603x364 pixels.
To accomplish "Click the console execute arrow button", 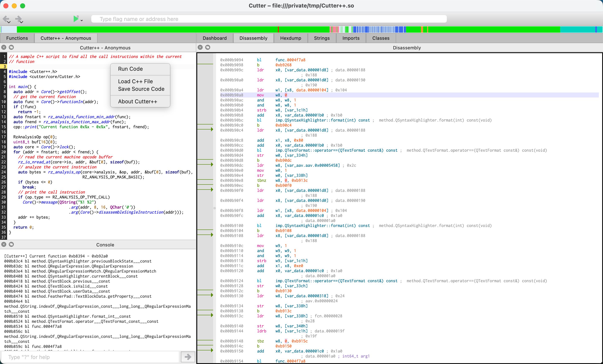I will 188,357.
